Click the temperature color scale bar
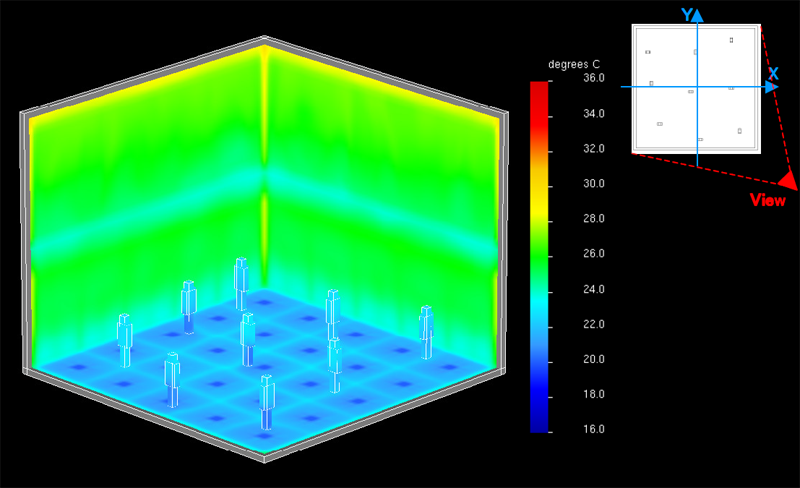The height and width of the screenshot is (488, 800). point(539,257)
